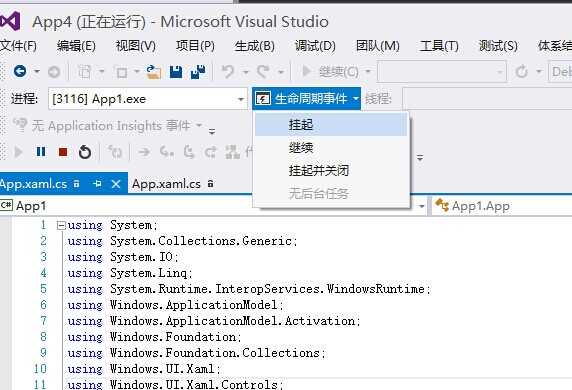Expand the 生命周期事件 dropdown button
Image resolution: width=572 pixels, height=390 pixels.
306,99
